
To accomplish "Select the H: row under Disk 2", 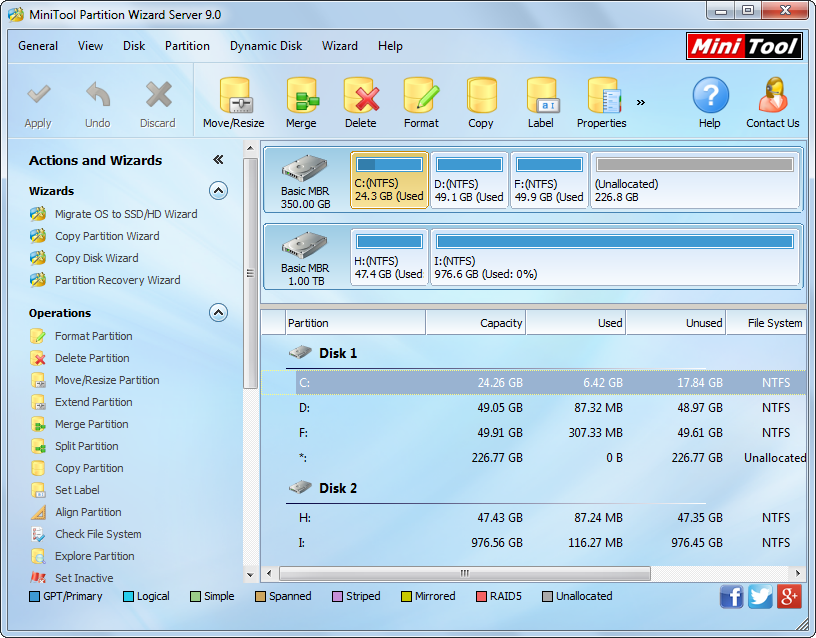I will [533, 518].
